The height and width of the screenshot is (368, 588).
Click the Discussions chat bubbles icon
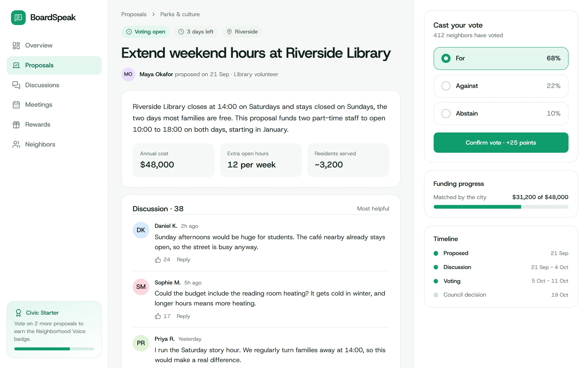16,85
